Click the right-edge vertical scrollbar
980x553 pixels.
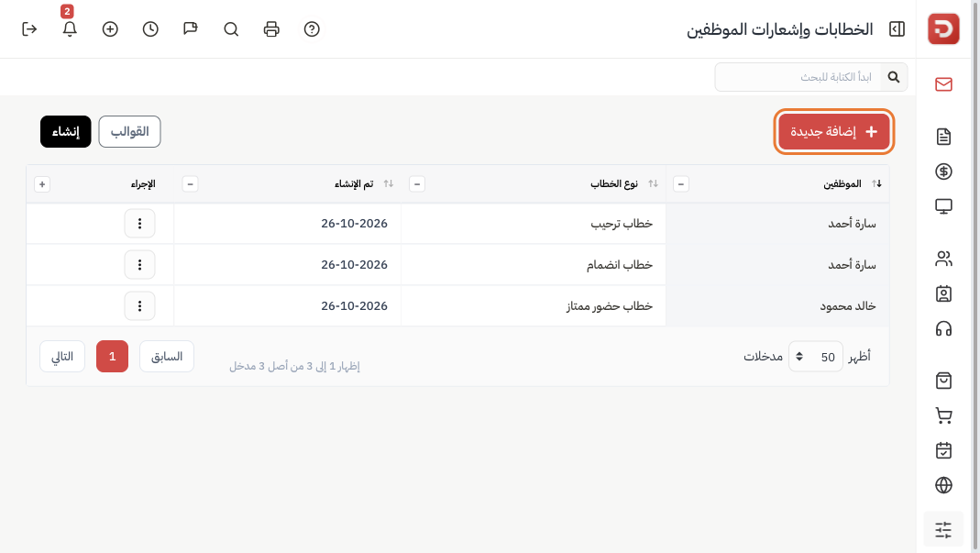pyautogui.click(x=975, y=277)
